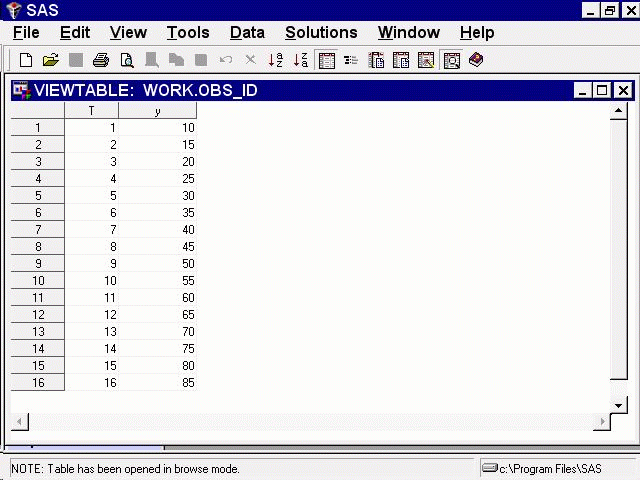Open the File menu

click(x=26, y=33)
